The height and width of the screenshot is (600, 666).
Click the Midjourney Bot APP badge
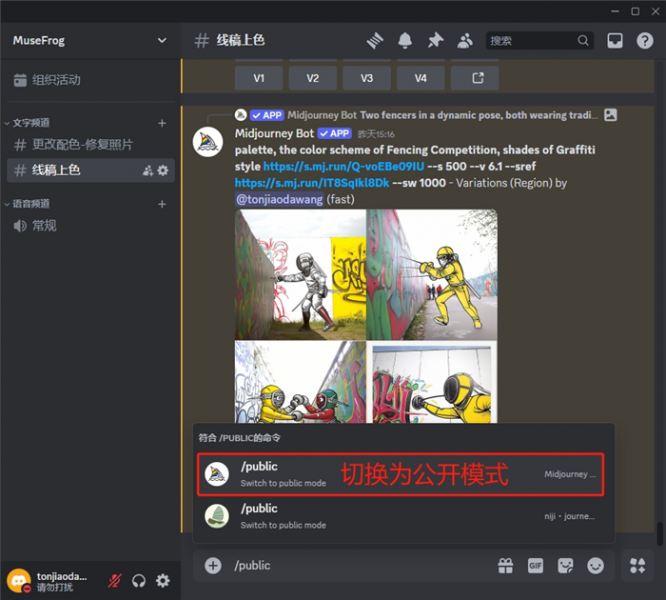(x=335, y=133)
